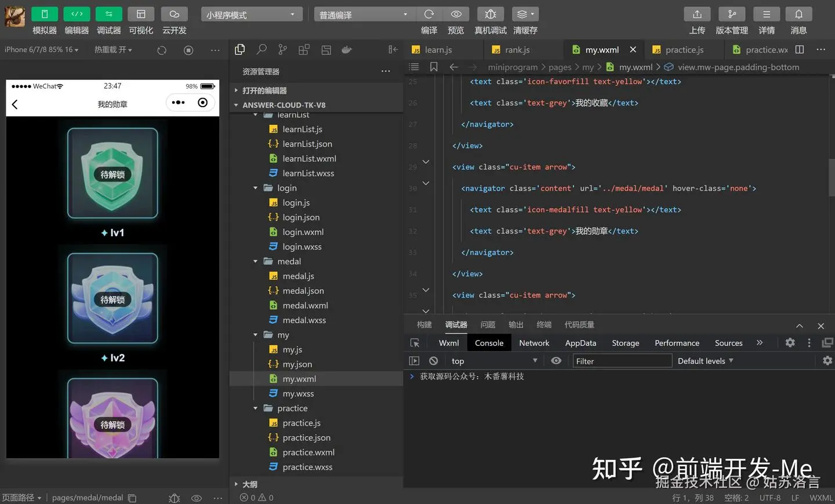The width and height of the screenshot is (835, 504).
Task: Toggle the Simulator panel button
Action: (x=45, y=14)
